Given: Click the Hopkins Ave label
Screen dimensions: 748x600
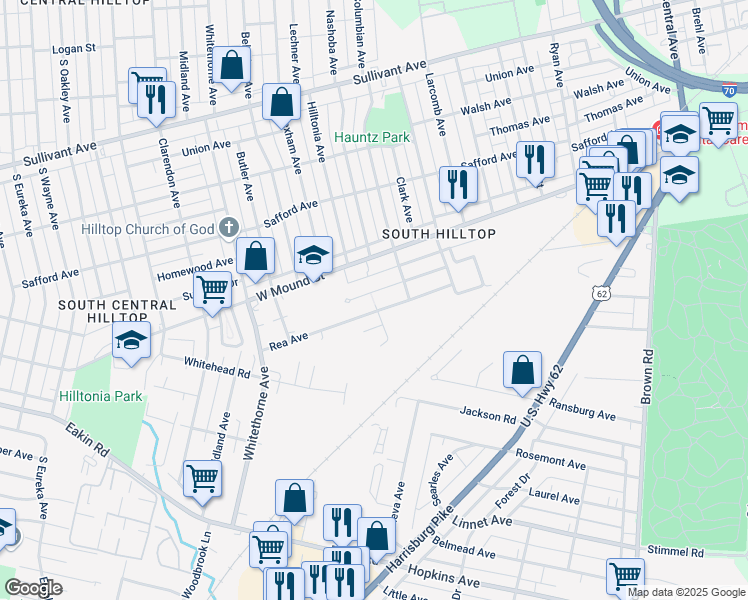Looking at the screenshot, I should pos(444,576).
